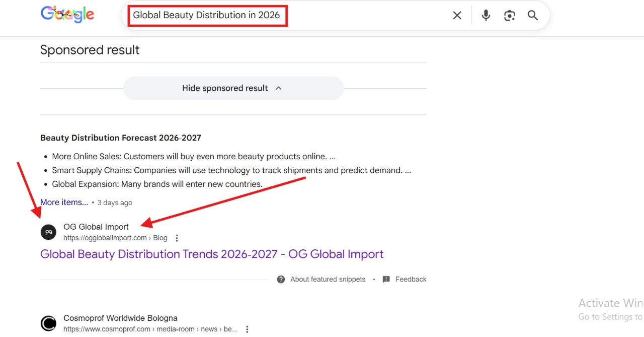Click the OG Global Import site name
The image size is (644, 337).
coord(96,227)
